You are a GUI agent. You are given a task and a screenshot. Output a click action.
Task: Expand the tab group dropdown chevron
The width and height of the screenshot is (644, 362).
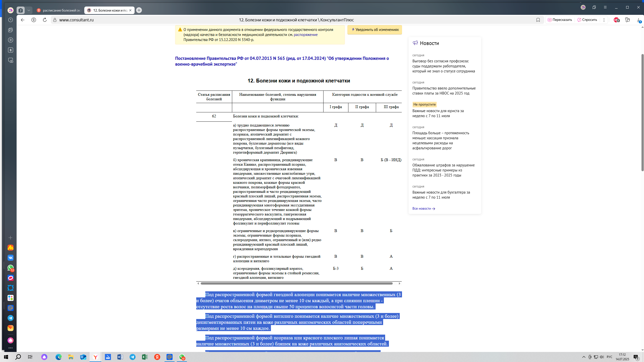point(29,10)
